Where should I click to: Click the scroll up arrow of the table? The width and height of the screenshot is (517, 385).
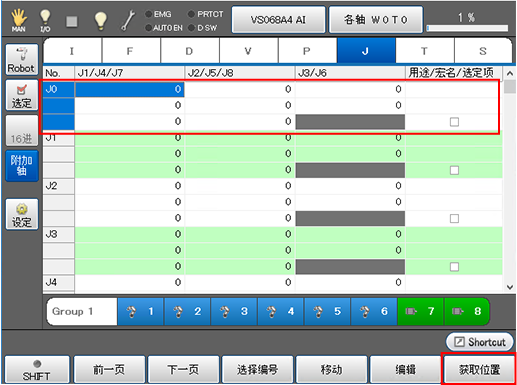pyautogui.click(x=510, y=73)
